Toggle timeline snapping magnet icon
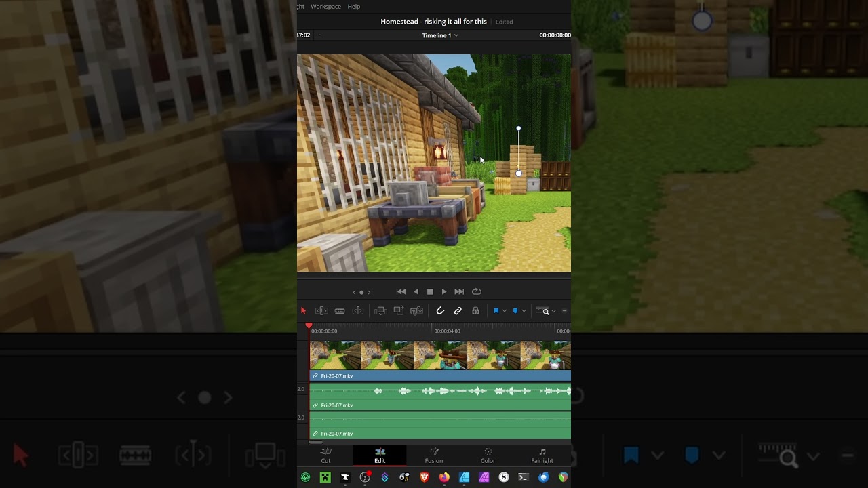This screenshot has height=488, width=868. [x=440, y=311]
